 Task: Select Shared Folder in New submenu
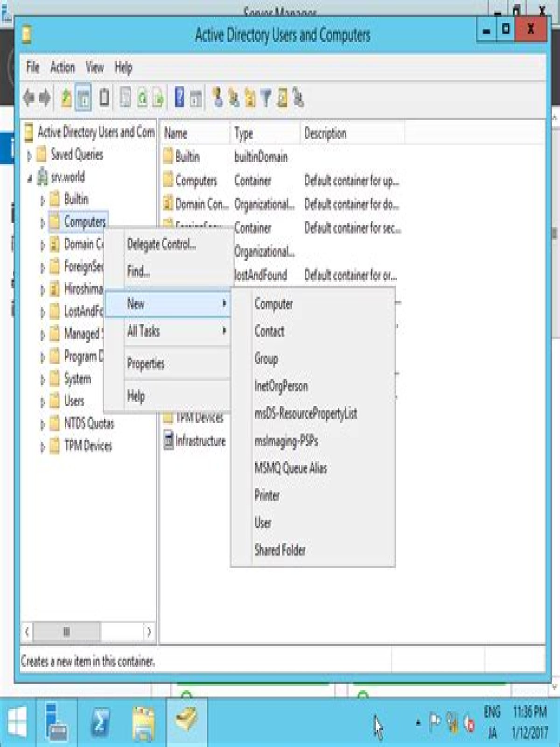point(313,550)
